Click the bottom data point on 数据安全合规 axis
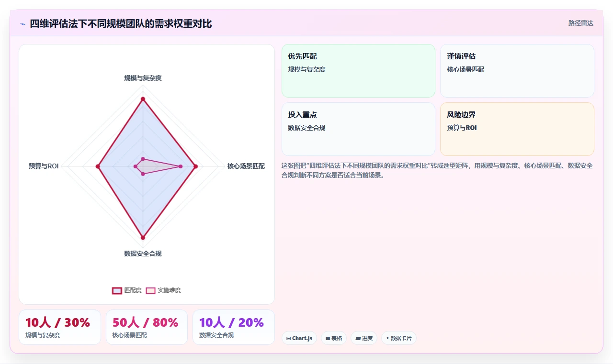The width and height of the screenshot is (613, 364). [x=143, y=237]
